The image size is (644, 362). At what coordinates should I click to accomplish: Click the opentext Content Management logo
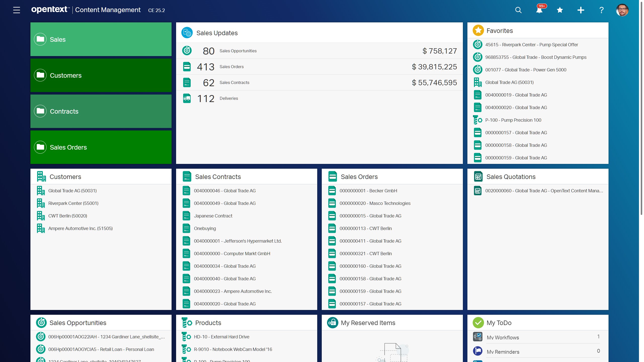coord(86,10)
